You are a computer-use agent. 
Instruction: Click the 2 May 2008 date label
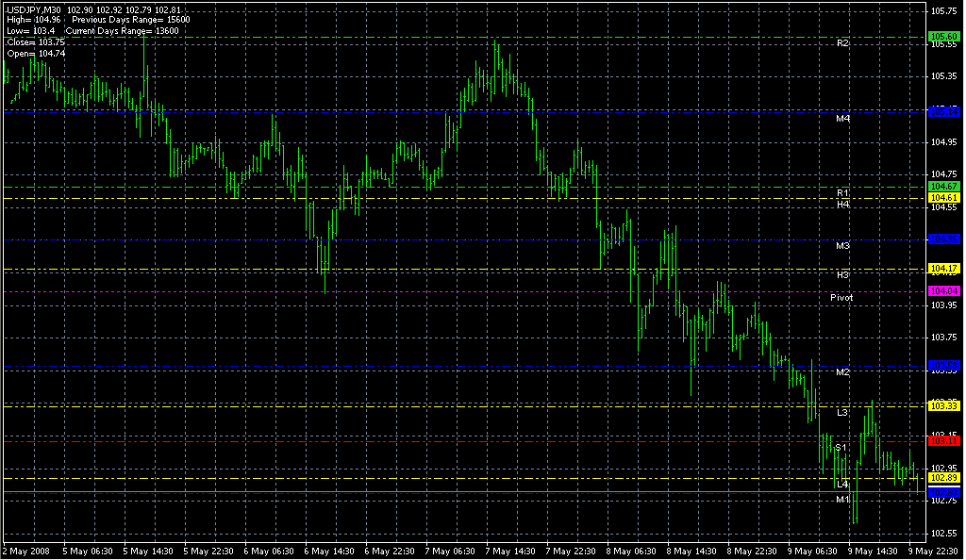[x=25, y=551]
